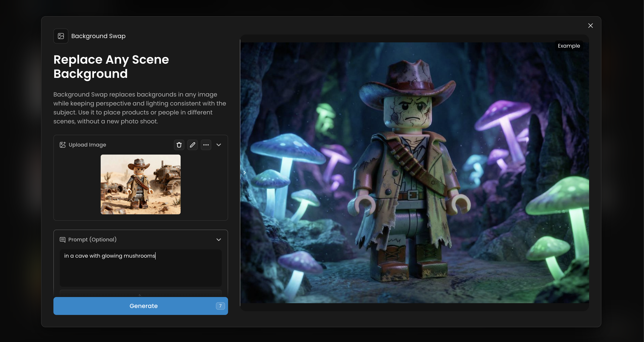
Task: Click the Upload Image label text
Action: pyautogui.click(x=87, y=145)
